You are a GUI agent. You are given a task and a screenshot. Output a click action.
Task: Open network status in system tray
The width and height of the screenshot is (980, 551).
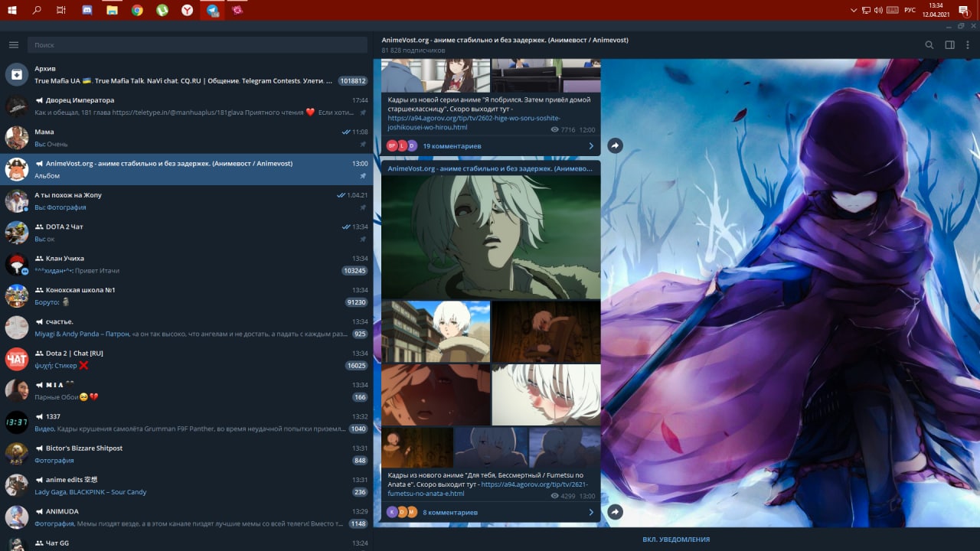point(866,10)
